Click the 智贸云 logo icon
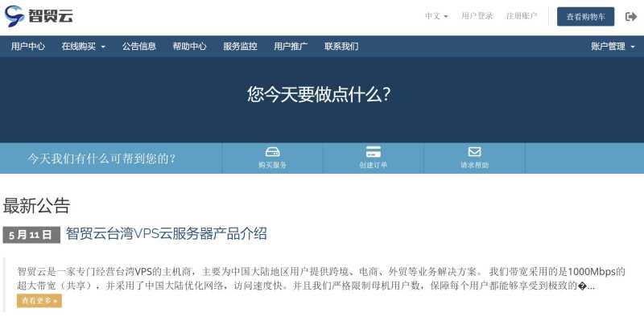644x325 pixels. [x=14, y=16]
